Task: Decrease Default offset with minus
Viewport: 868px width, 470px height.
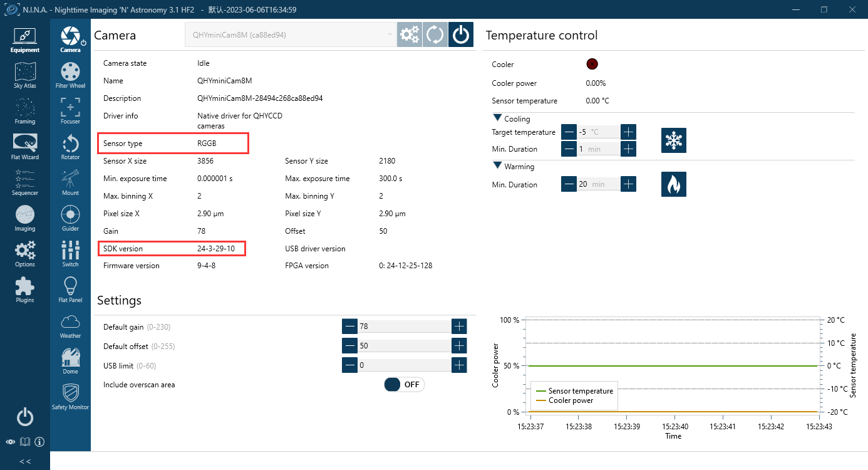Action: click(349, 346)
